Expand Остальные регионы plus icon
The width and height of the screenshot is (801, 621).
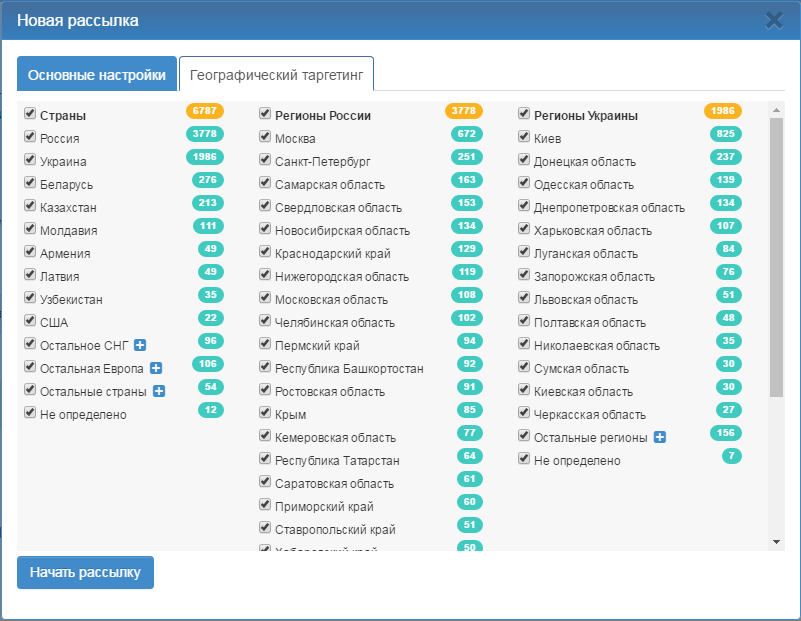pyautogui.click(x=660, y=437)
